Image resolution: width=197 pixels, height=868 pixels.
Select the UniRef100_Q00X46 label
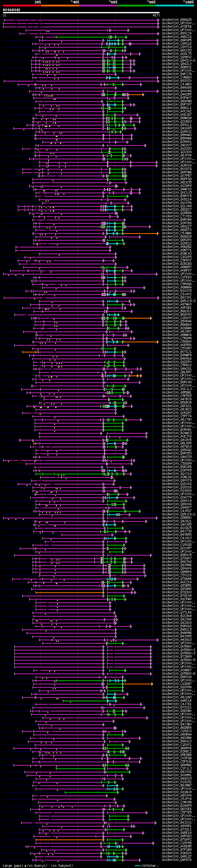pyautogui.click(x=177, y=91)
